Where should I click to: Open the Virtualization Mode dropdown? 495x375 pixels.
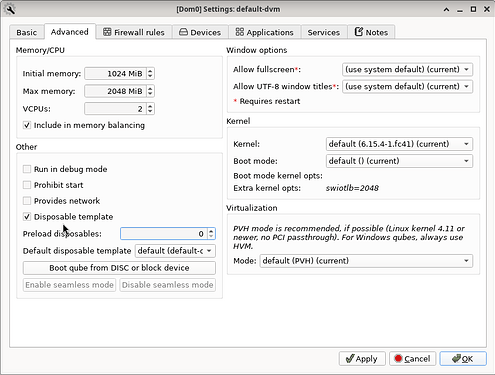[x=366, y=261]
